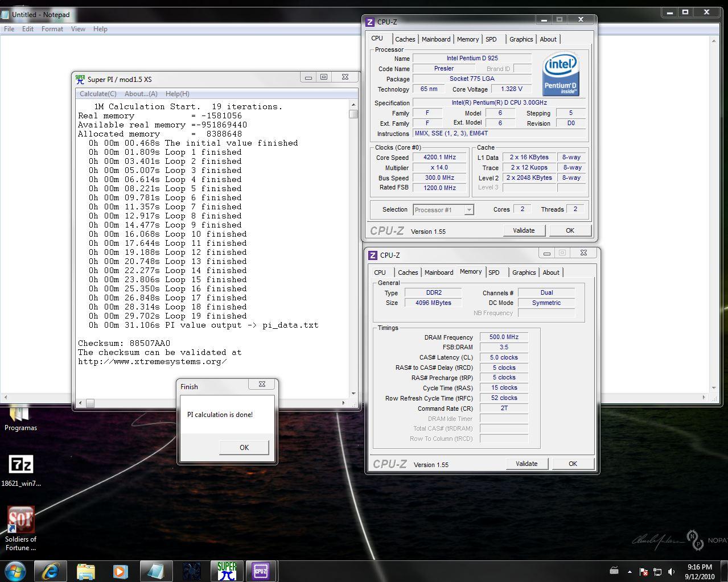
Task: Switch to Mainboard tab in lower CPU-Z
Action: click(x=439, y=273)
